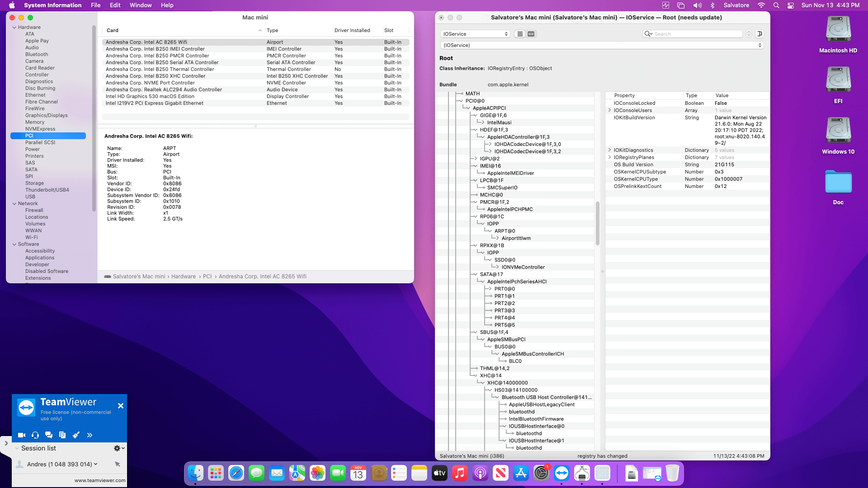868x488 pixels.
Task: Start video in TeamViewer panel
Action: pos(21,435)
